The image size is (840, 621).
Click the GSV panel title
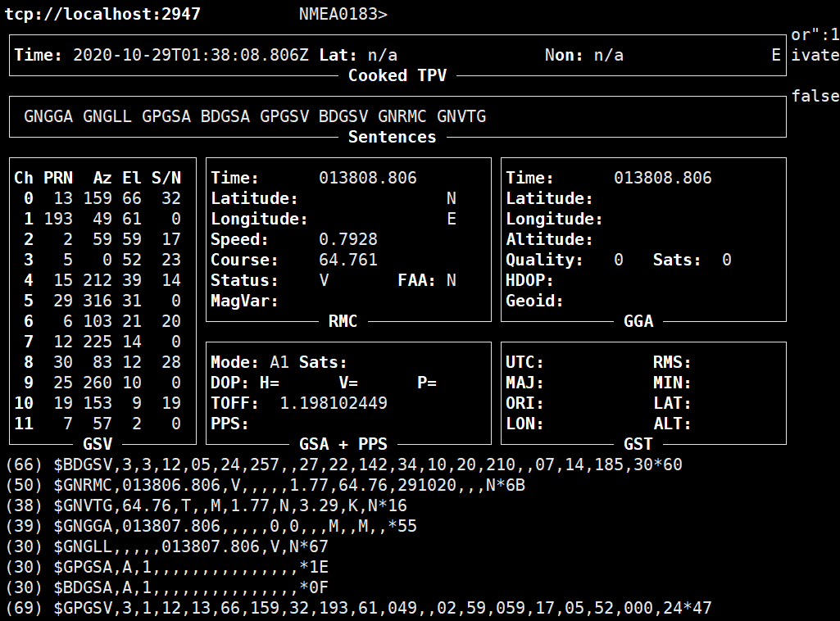(98, 444)
